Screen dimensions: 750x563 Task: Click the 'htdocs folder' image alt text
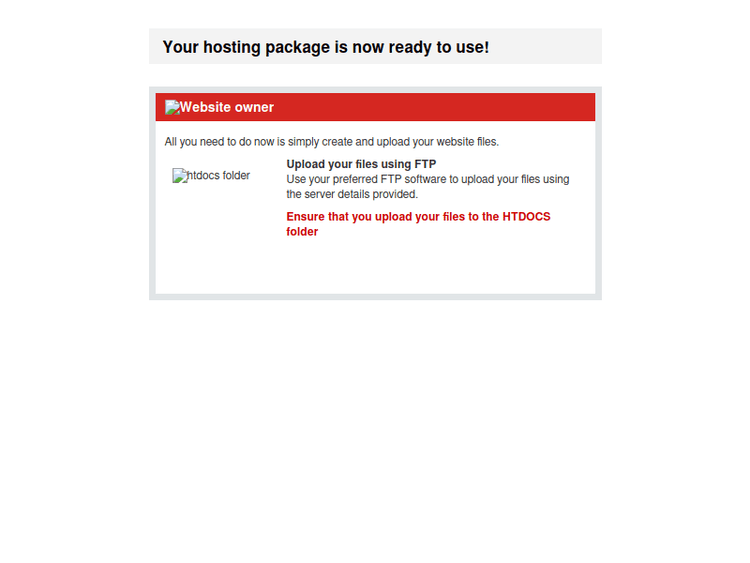[219, 176]
